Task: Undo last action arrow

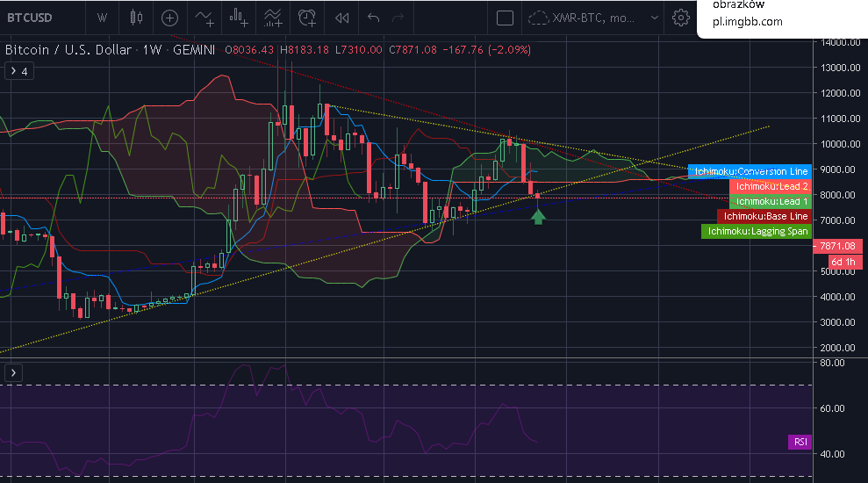Action: tap(373, 18)
